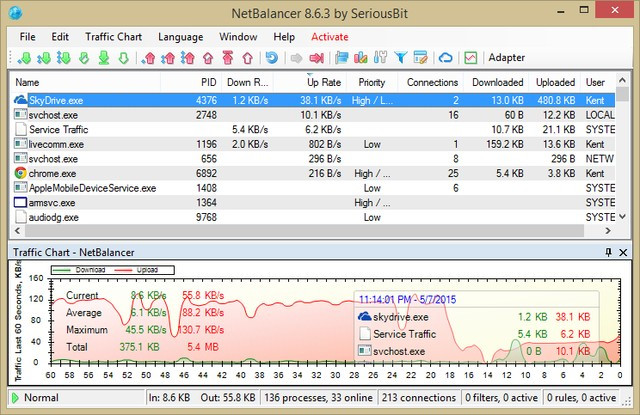Select the chrome.exe process row
The width and height of the screenshot is (640, 415).
tap(313, 173)
